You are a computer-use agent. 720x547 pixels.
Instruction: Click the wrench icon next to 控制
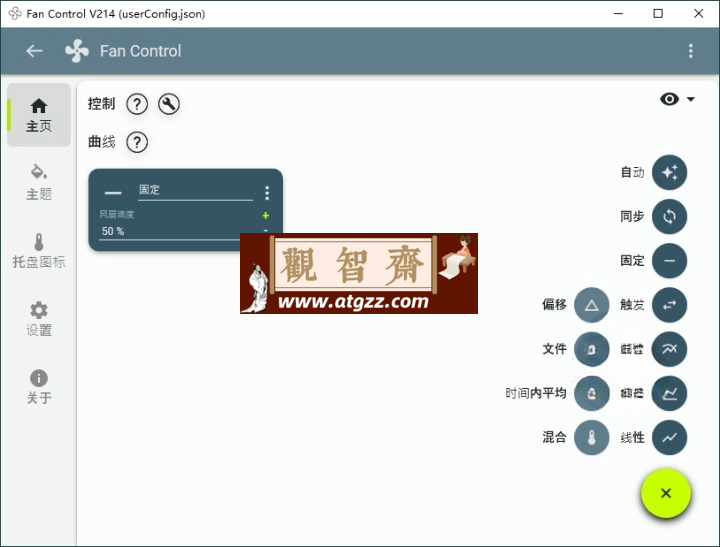(169, 104)
